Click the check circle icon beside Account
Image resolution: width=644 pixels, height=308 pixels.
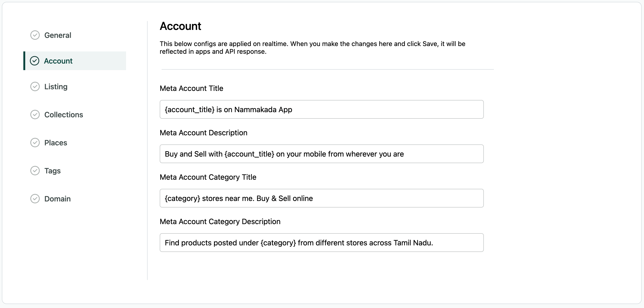[35, 61]
